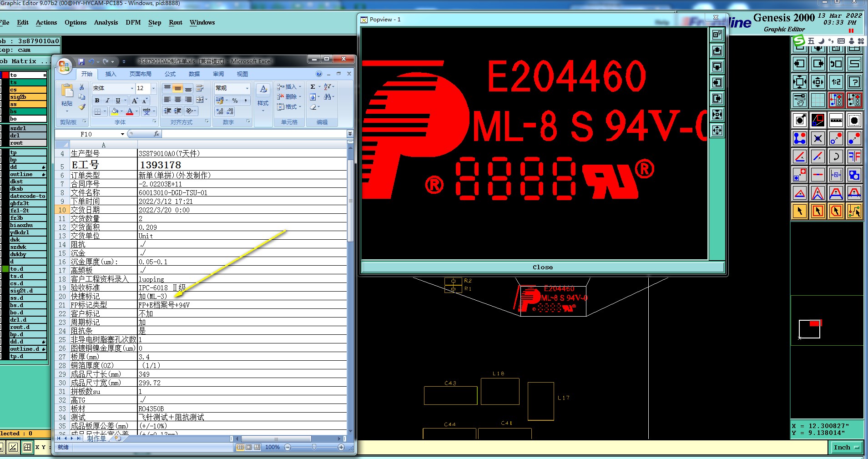Select the net selection arrow tool
Image resolution: width=868 pixels, height=459 pixels.
pyautogui.click(x=854, y=211)
